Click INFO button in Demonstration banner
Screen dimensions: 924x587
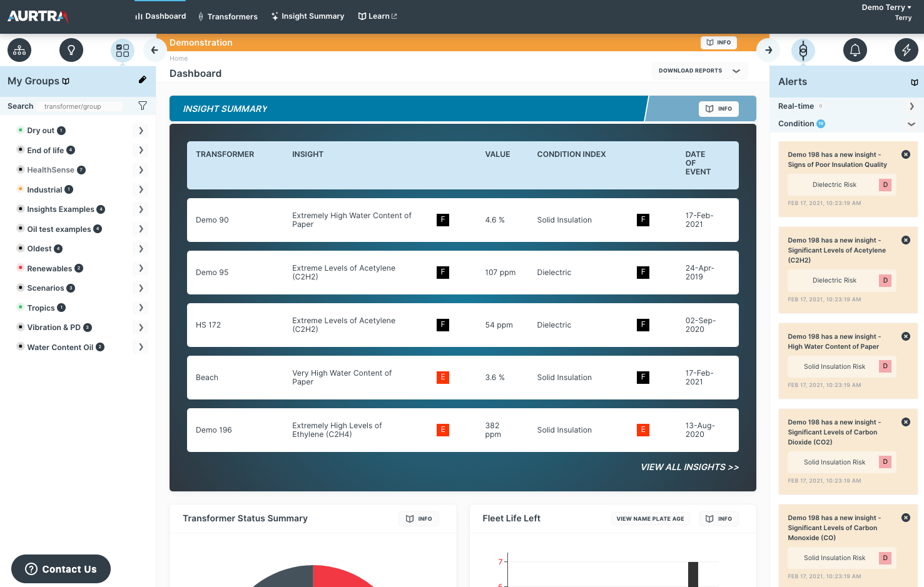coord(718,43)
